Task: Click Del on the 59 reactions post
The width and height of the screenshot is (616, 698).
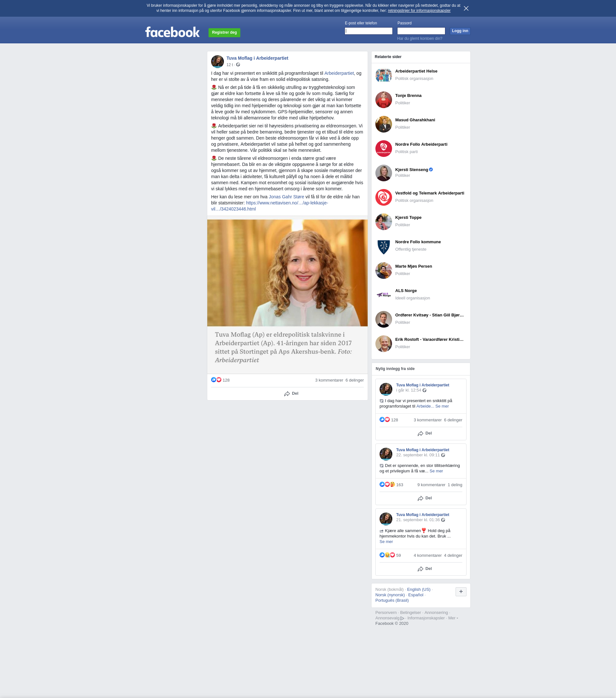Action: coord(424,569)
